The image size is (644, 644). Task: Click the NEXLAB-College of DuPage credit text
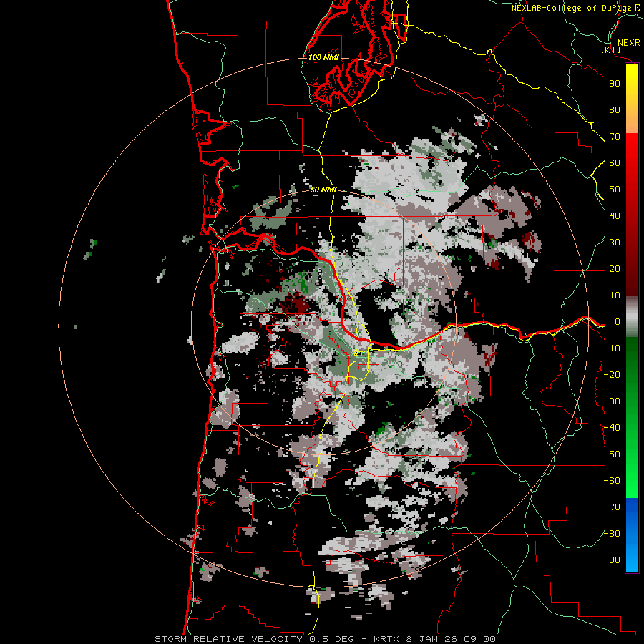click(x=576, y=8)
